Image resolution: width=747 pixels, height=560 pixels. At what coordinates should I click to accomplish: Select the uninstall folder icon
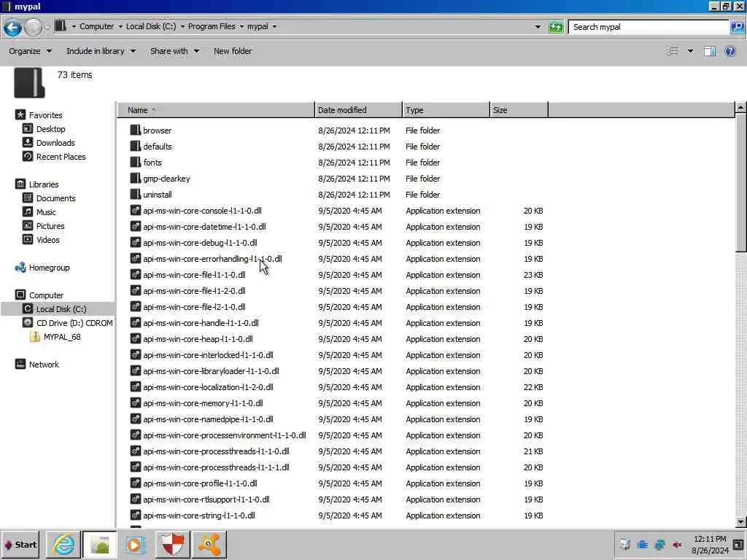135,194
